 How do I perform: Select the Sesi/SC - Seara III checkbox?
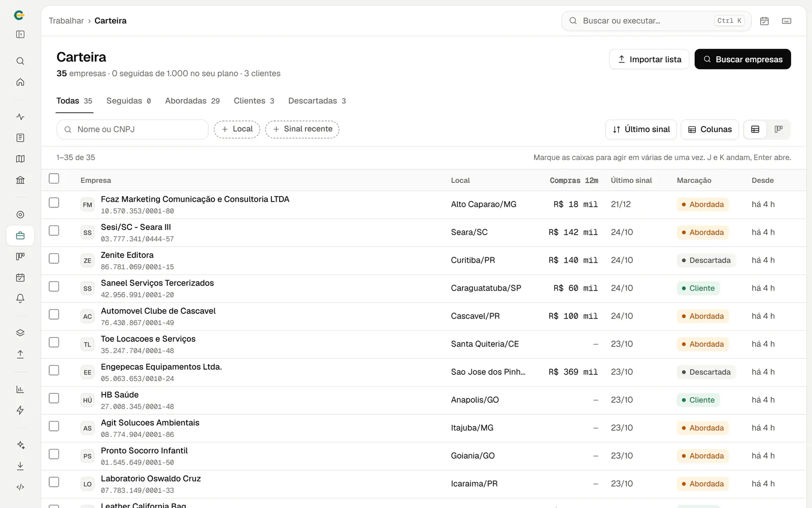tap(54, 231)
